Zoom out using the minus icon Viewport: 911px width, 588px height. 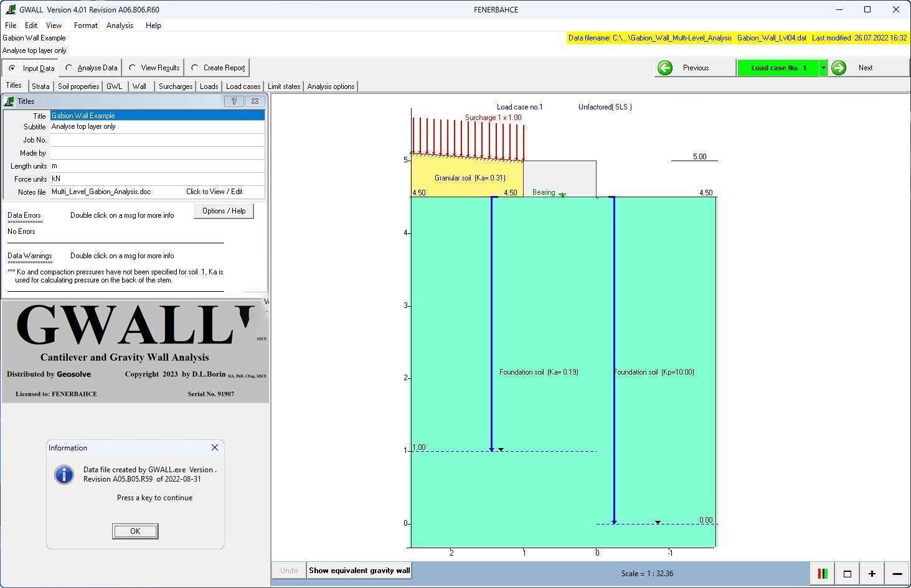(x=897, y=573)
